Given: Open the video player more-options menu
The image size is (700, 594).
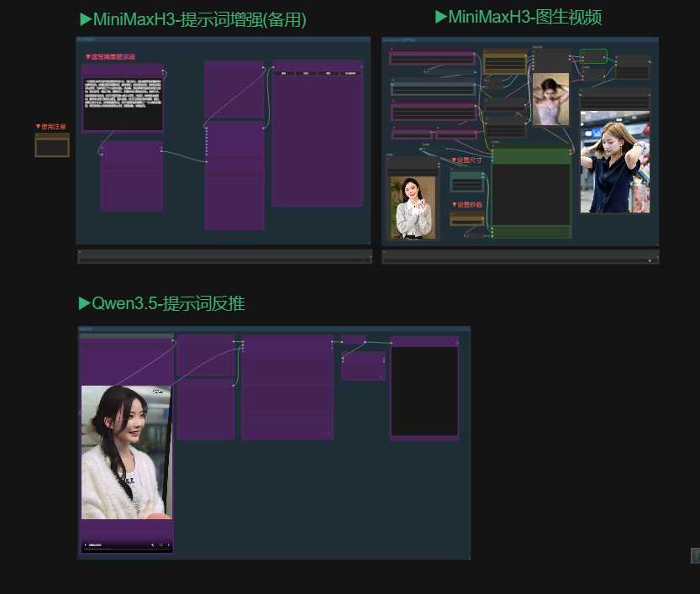Looking at the screenshot, I should pos(168,545).
